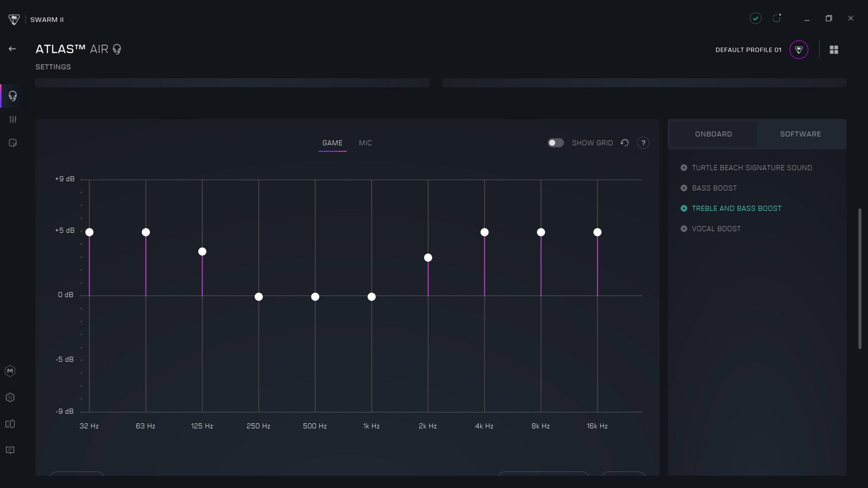
Task: Open the equalizer sliders sidebar icon
Action: coord(13,119)
